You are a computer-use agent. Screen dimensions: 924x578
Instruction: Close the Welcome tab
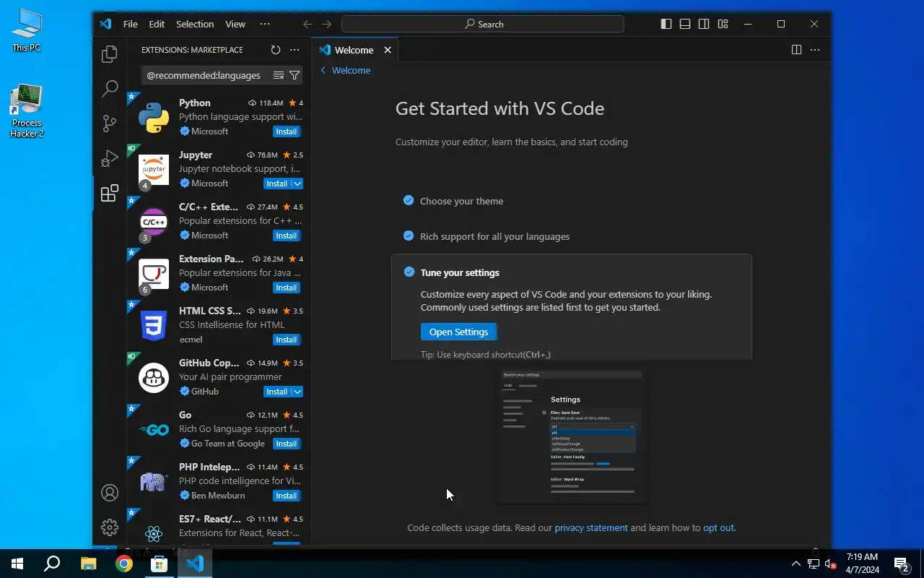[388, 50]
